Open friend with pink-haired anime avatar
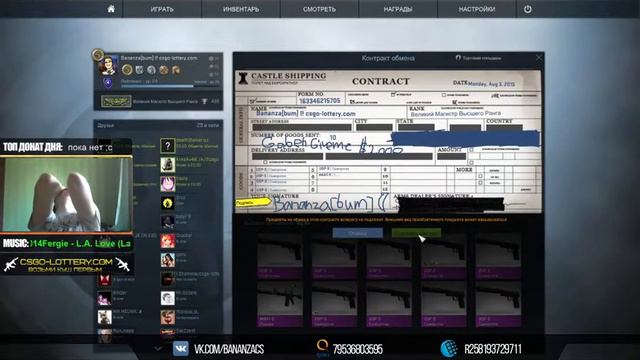The height and width of the screenshot is (360, 640). 167,184
